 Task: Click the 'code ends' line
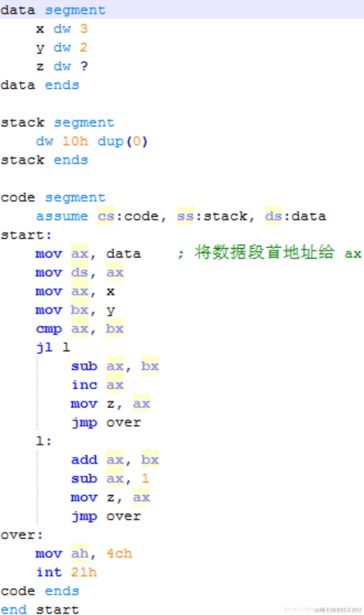point(40,591)
